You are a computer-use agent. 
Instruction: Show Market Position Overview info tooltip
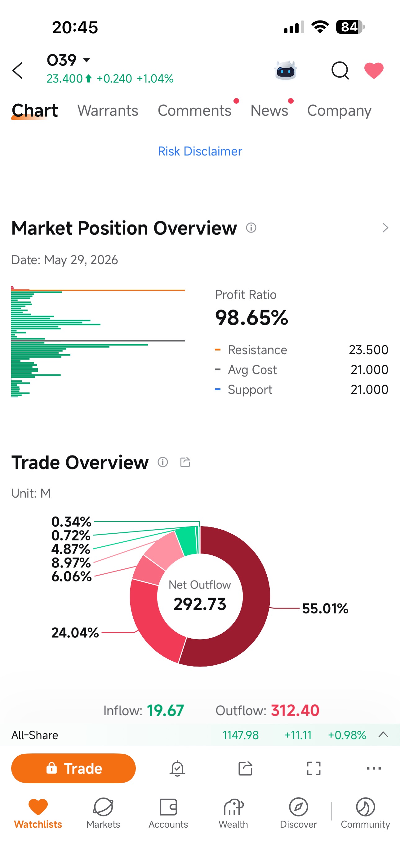(x=251, y=228)
